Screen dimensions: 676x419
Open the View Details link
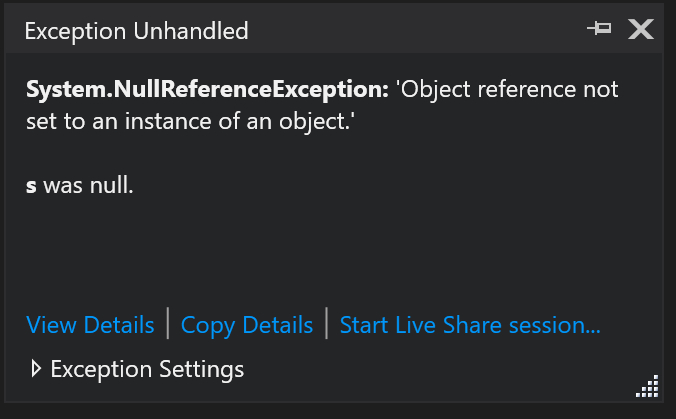[x=90, y=325]
